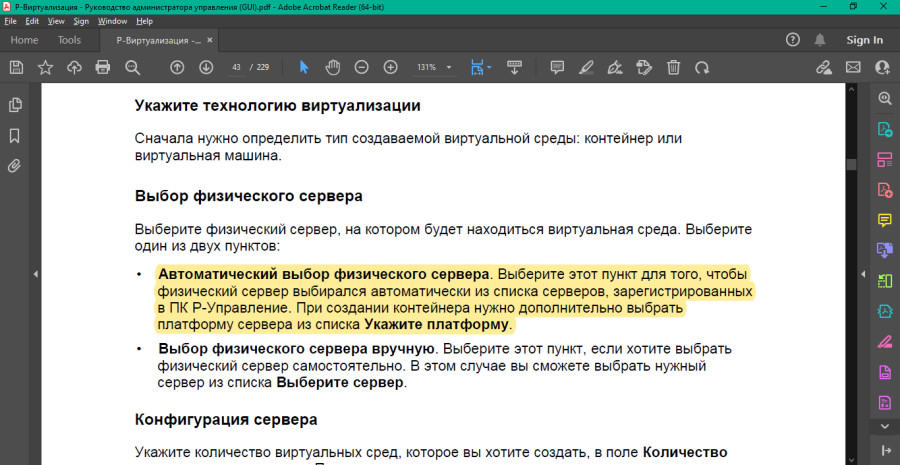Click the Print file icon
Viewport: 900px width, 465px height.
[x=102, y=67]
